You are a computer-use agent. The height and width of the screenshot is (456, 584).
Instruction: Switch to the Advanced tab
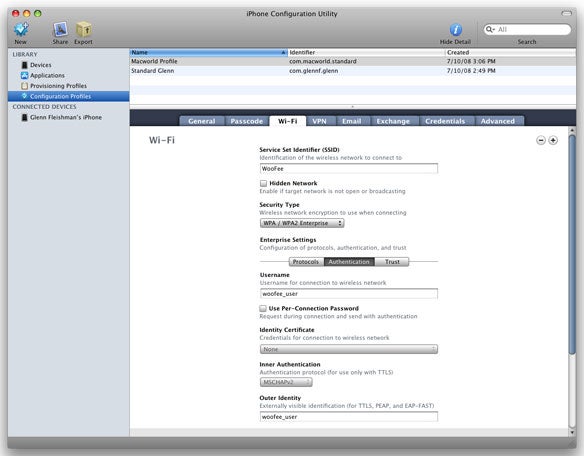pyautogui.click(x=498, y=121)
